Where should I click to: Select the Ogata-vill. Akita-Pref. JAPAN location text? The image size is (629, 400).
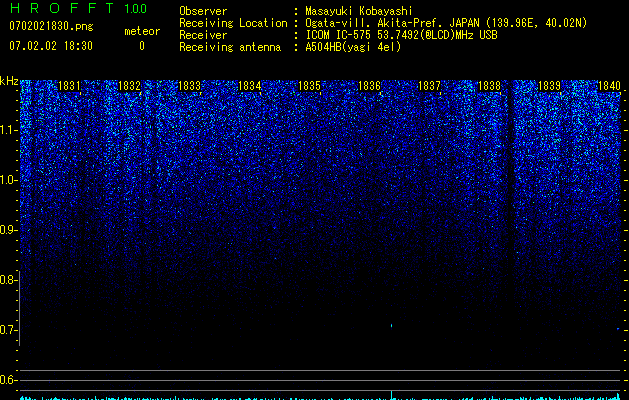[x=446, y=23]
